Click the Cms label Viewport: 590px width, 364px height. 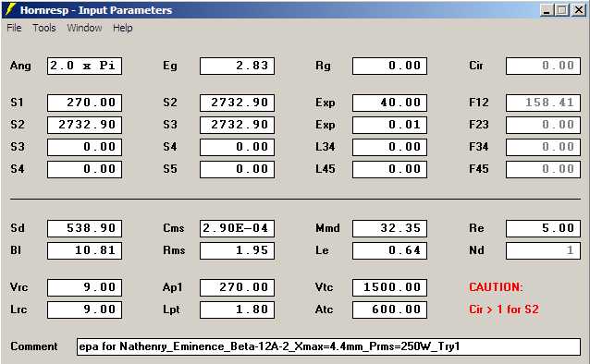coord(174,228)
